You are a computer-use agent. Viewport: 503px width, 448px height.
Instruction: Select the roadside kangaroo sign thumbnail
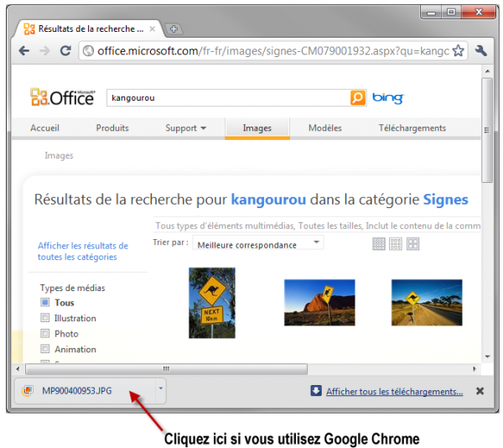427,303
